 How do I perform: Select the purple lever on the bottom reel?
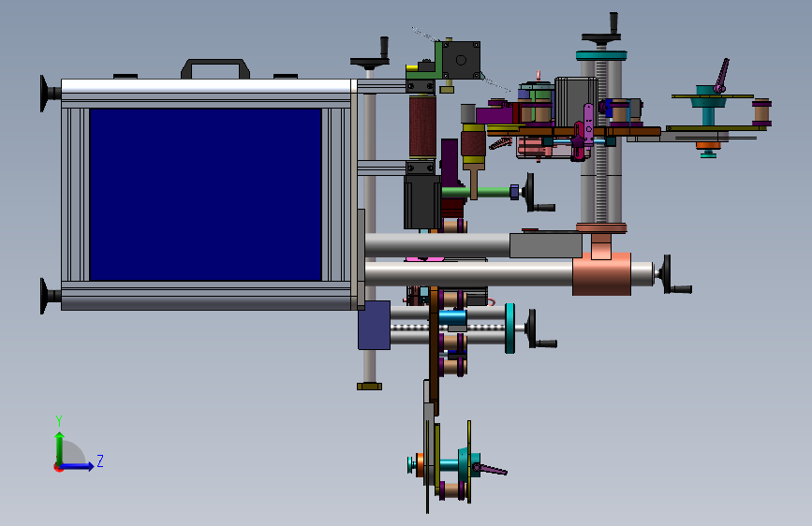[490, 469]
